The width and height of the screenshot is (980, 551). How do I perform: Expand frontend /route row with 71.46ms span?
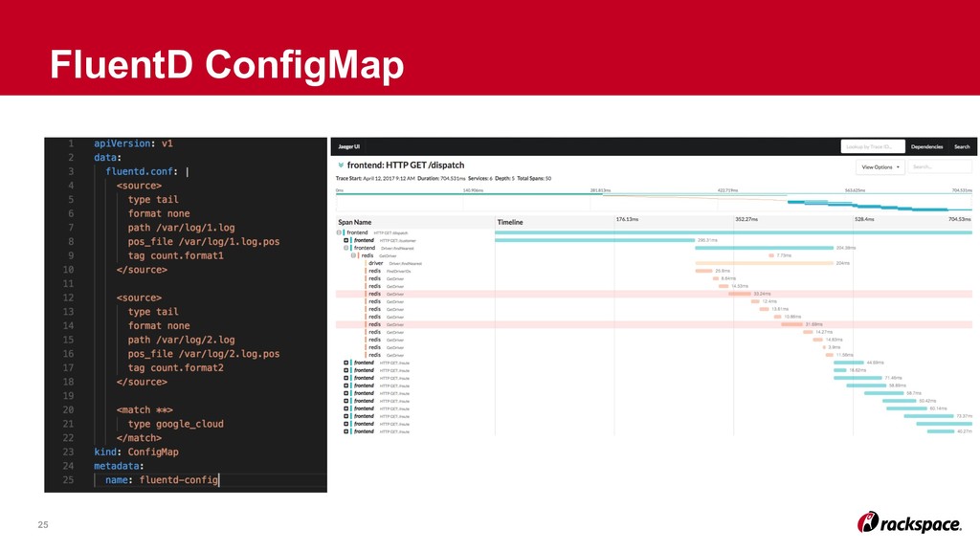[x=345, y=378]
